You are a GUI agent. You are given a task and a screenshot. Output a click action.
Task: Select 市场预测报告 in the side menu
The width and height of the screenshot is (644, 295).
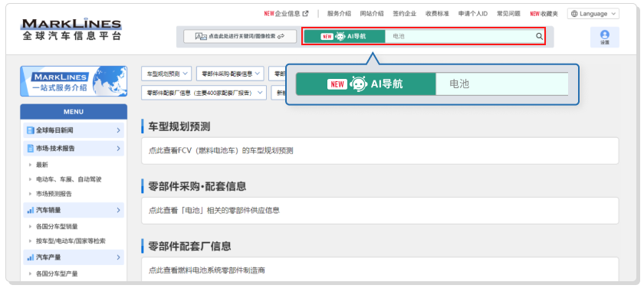[54, 194]
